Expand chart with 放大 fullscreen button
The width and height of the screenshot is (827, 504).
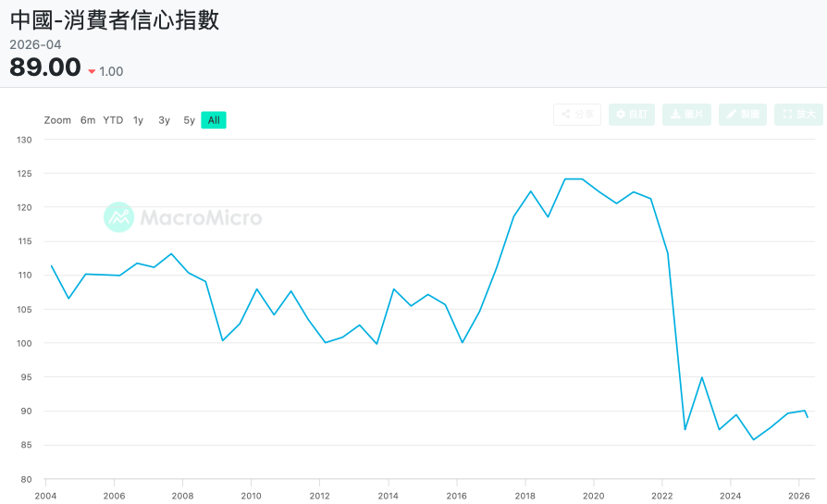[x=798, y=115]
